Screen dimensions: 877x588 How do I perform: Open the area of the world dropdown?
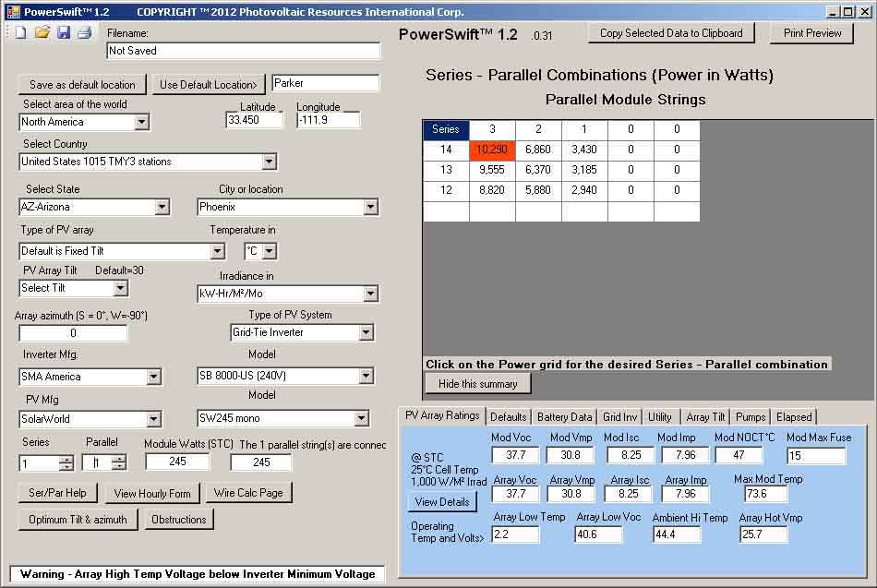(141, 122)
